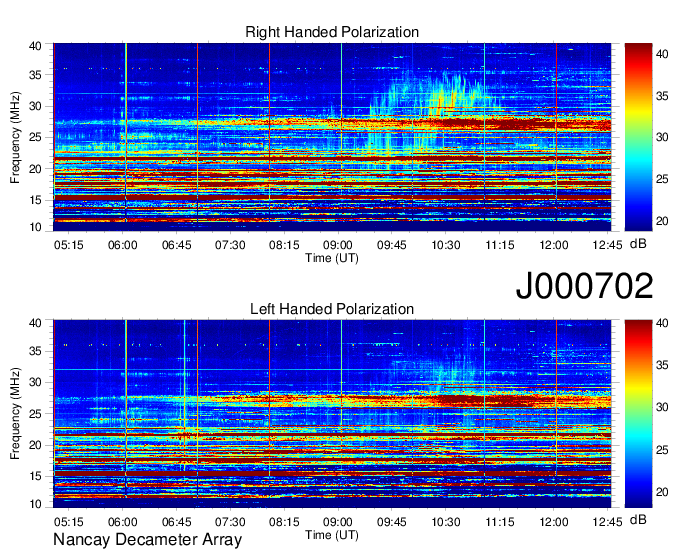Click the bottom colorbar 'dB' unit label
The width and height of the screenshot is (680, 552).
638,519
